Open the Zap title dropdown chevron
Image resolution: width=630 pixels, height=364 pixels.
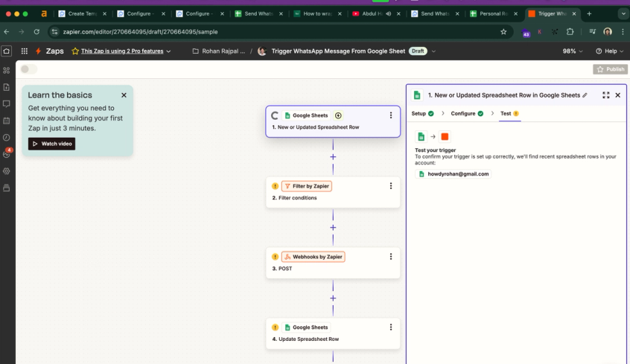433,51
